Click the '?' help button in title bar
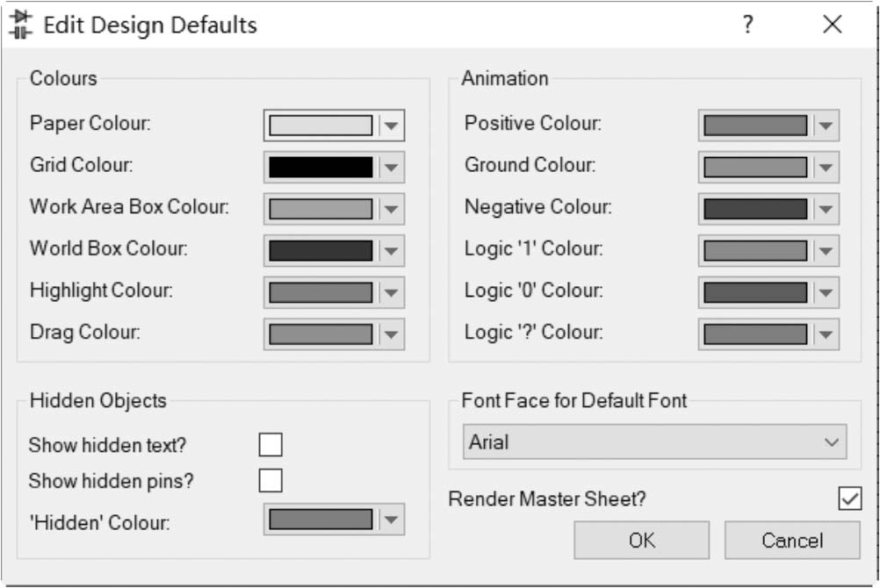This screenshot has height=588, width=880. point(747,25)
